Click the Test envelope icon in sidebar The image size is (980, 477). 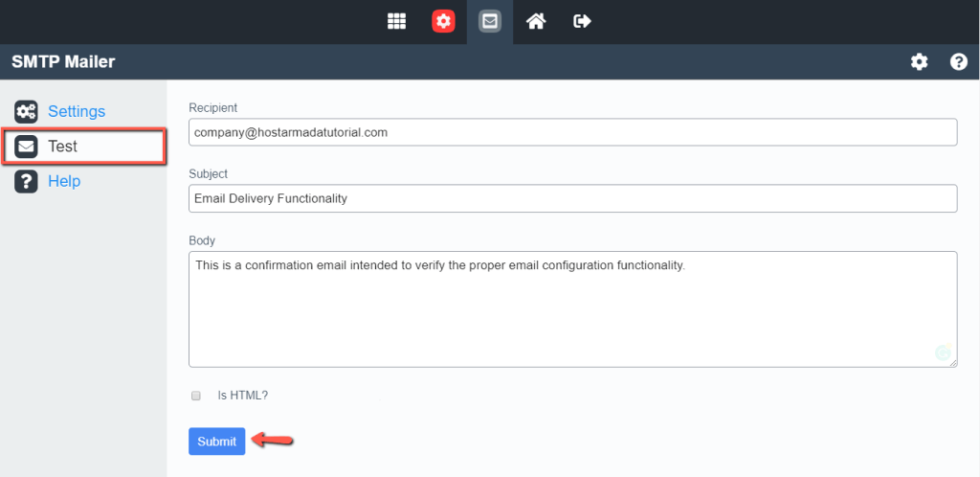click(x=26, y=147)
